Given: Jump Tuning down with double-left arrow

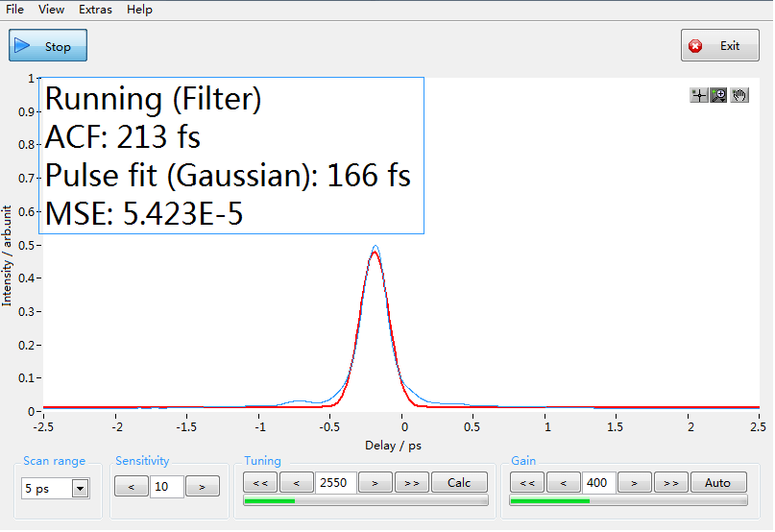Looking at the screenshot, I should click(x=261, y=483).
